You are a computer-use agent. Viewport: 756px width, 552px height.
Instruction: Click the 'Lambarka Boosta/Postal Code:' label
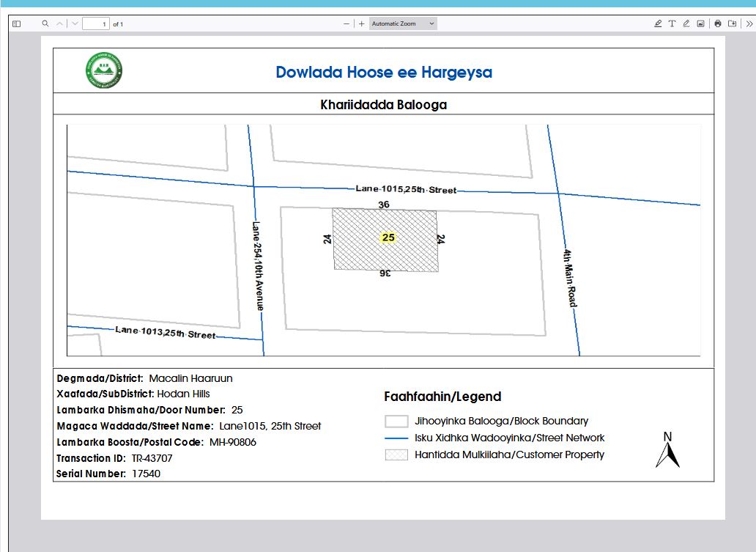[x=130, y=443]
